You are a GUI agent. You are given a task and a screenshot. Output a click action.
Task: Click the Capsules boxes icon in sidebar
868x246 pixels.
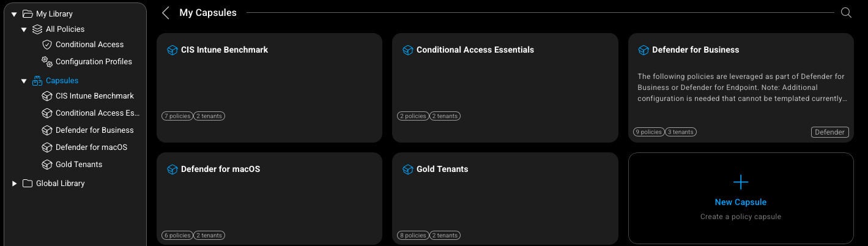tap(37, 80)
